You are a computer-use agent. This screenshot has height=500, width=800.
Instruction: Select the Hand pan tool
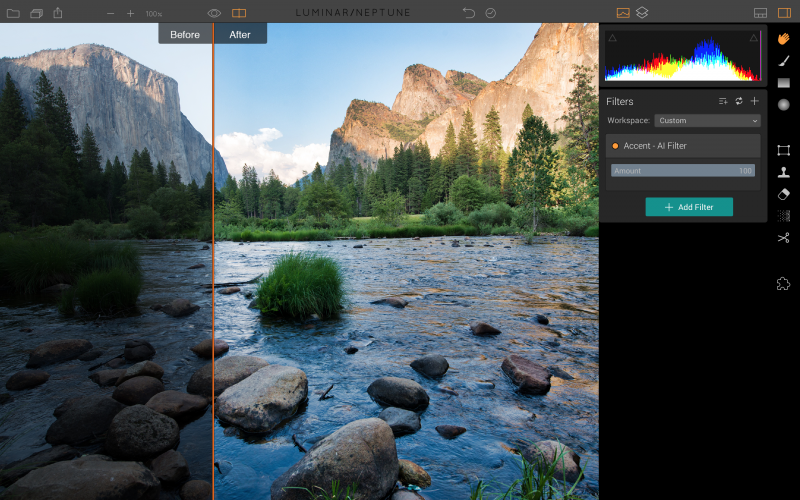pyautogui.click(x=784, y=38)
